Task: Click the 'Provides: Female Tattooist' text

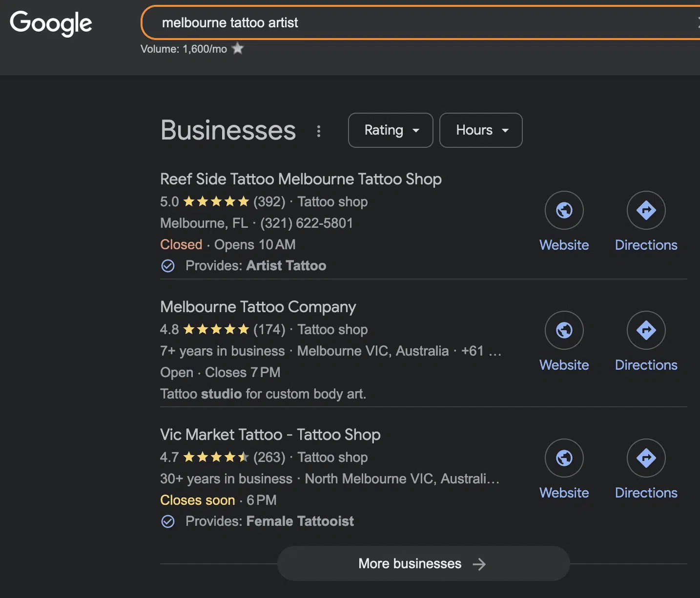Action: (x=269, y=521)
